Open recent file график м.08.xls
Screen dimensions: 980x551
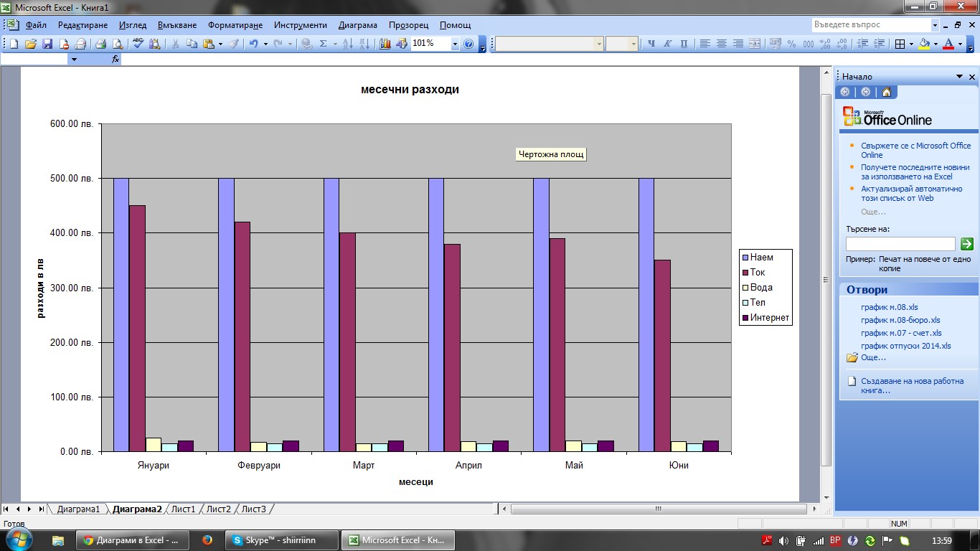889,307
